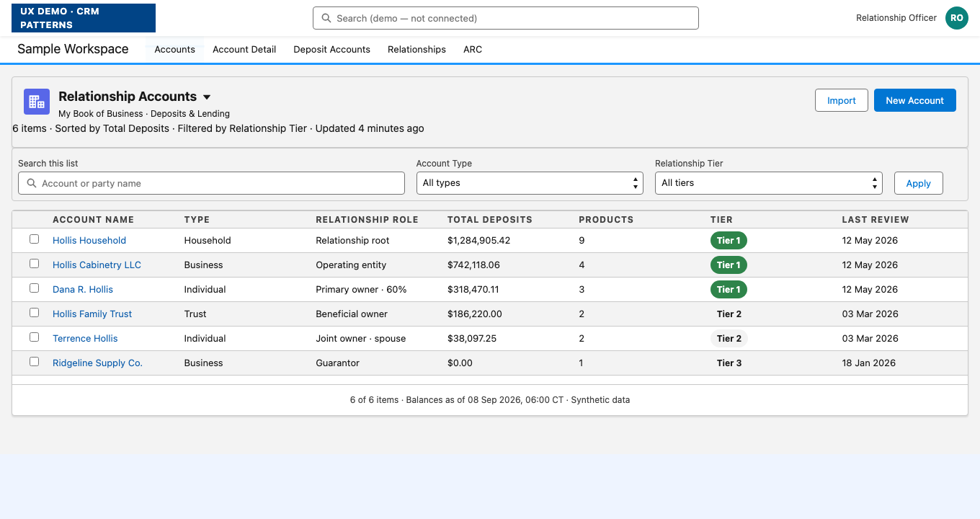This screenshot has height=519, width=980.
Task: Click the Last Review column header
Action: 876,220
